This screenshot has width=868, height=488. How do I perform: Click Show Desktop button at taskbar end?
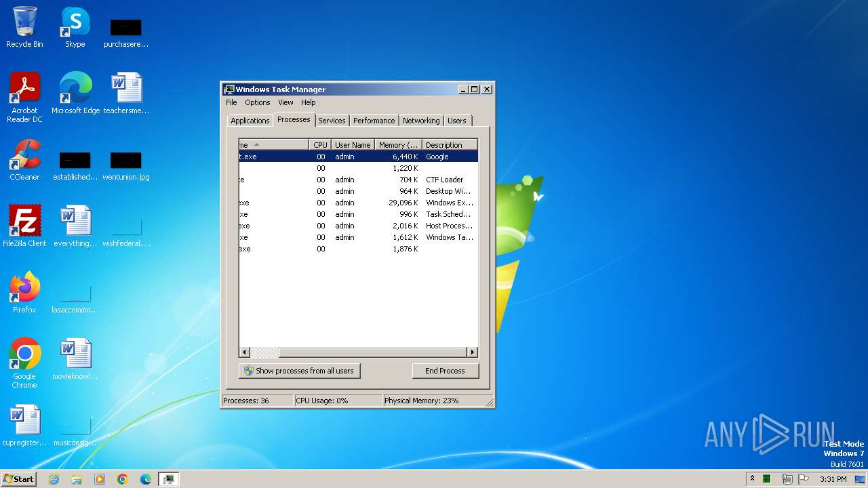(860, 479)
